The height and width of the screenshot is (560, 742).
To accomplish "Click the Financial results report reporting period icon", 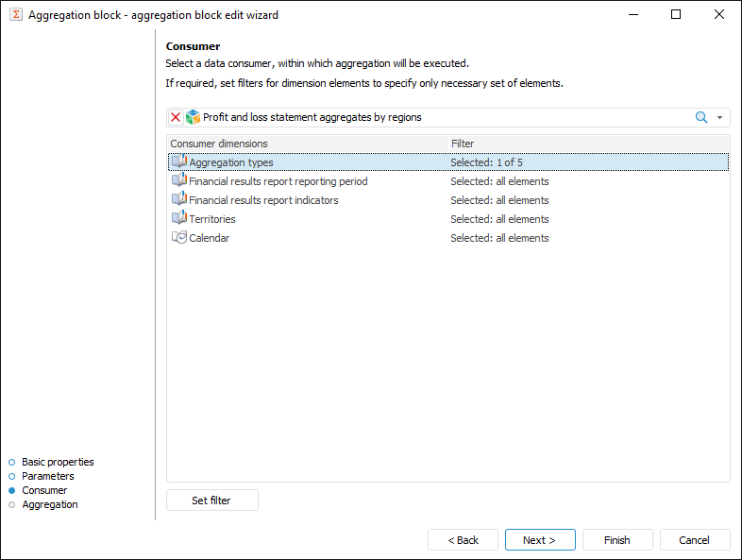I will (179, 181).
